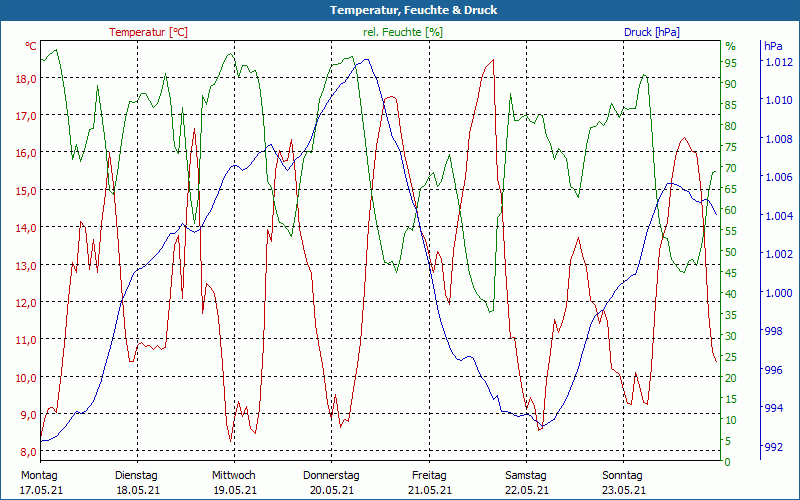The image size is (800, 500).
Task: Click the 'Mittwoch' day label
Action: pyautogui.click(x=234, y=476)
